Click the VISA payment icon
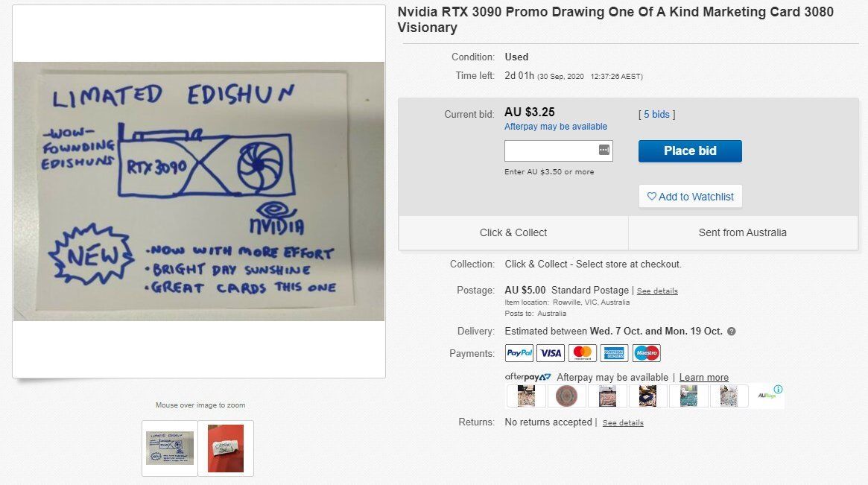The image size is (868, 485). point(551,352)
